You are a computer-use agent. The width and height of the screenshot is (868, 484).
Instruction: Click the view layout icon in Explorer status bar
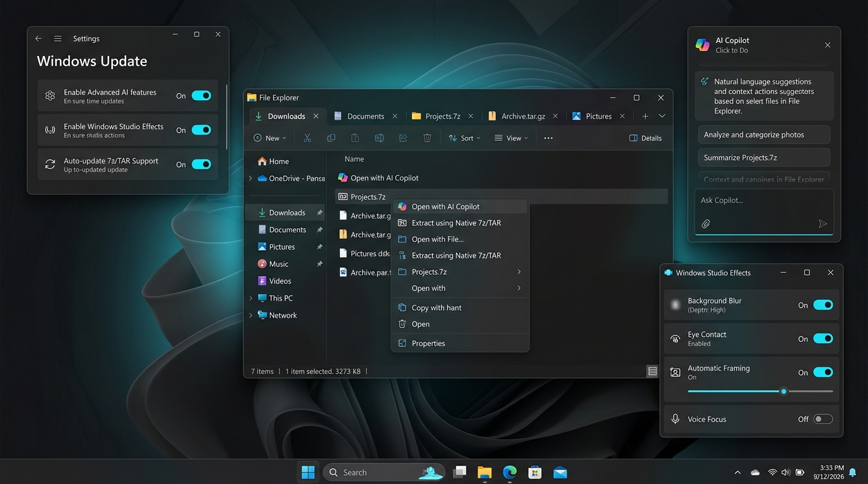pyautogui.click(x=652, y=371)
